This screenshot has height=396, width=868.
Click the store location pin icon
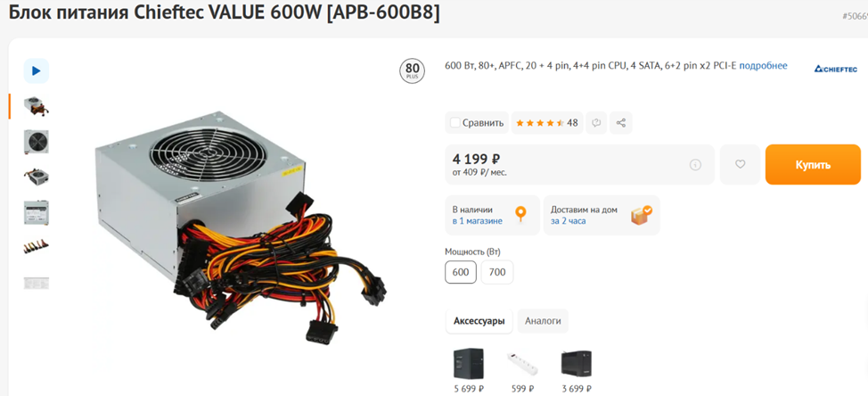point(520,215)
